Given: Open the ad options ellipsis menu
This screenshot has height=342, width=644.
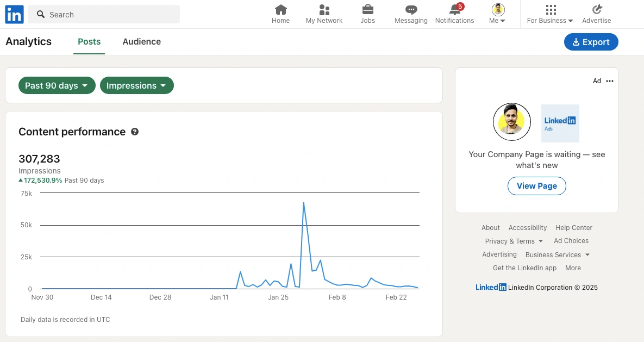Looking at the screenshot, I should coord(610,81).
